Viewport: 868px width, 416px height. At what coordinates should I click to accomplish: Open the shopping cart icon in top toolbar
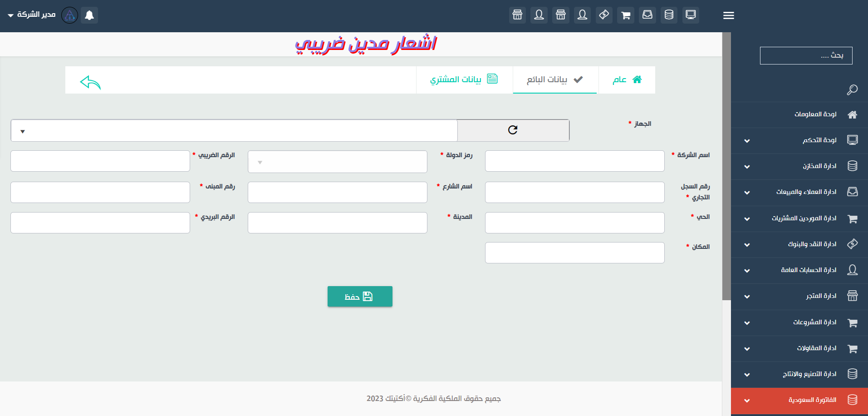click(x=626, y=15)
